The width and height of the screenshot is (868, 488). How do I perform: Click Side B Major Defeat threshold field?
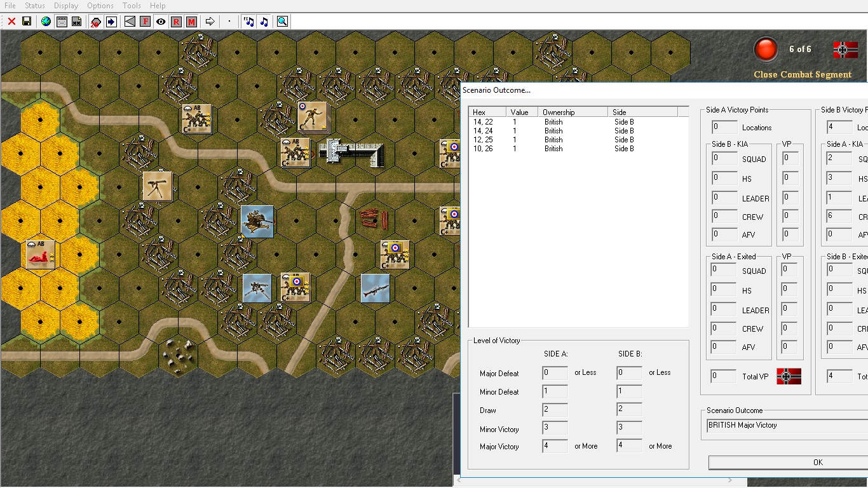[x=629, y=373]
